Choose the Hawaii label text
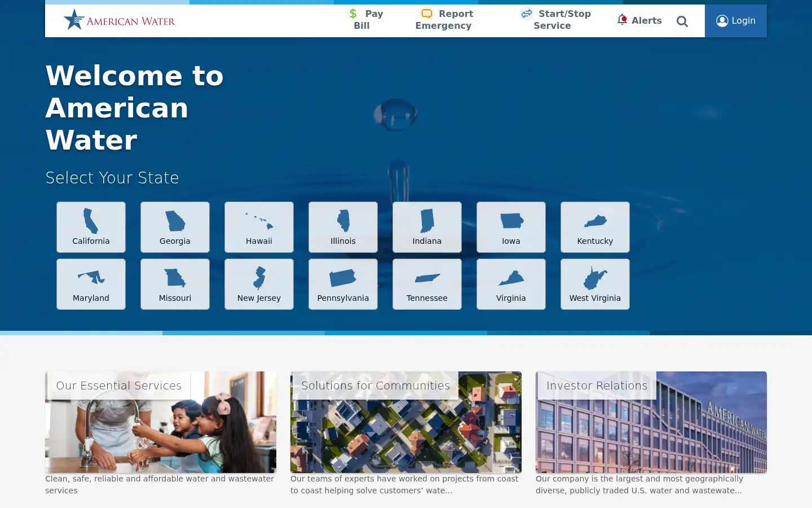This screenshot has height=508, width=812. click(x=259, y=241)
